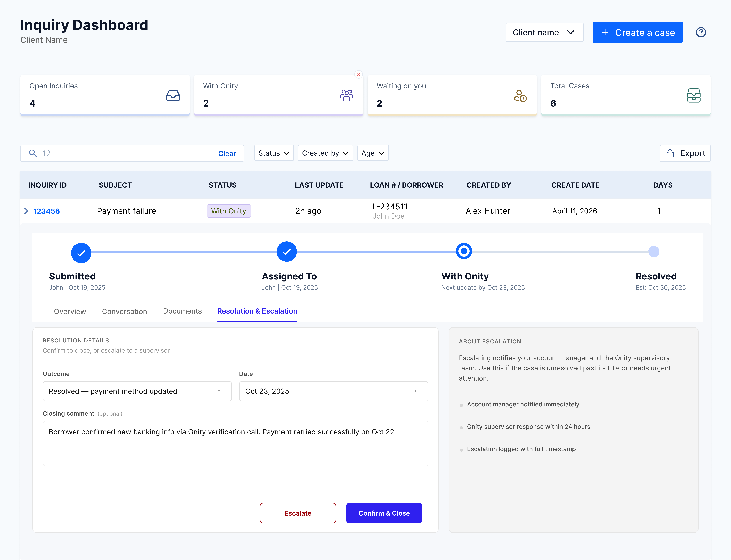Switch to the Conversation tab
This screenshot has width=731, height=560.
pyautogui.click(x=124, y=311)
